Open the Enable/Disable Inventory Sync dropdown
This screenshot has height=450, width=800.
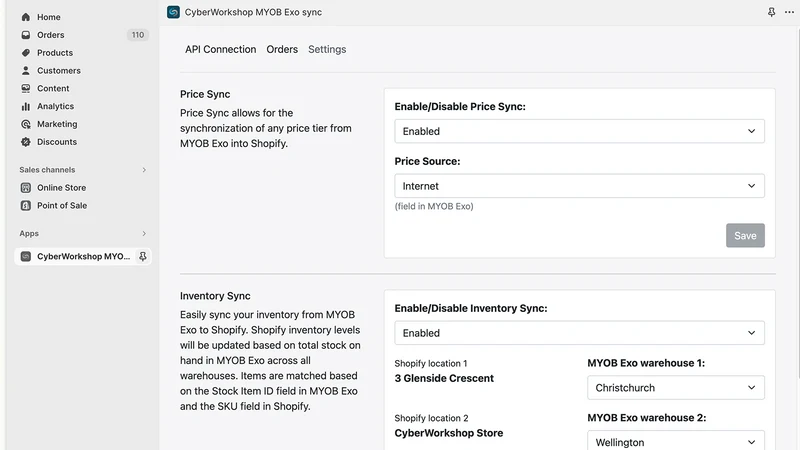579,333
